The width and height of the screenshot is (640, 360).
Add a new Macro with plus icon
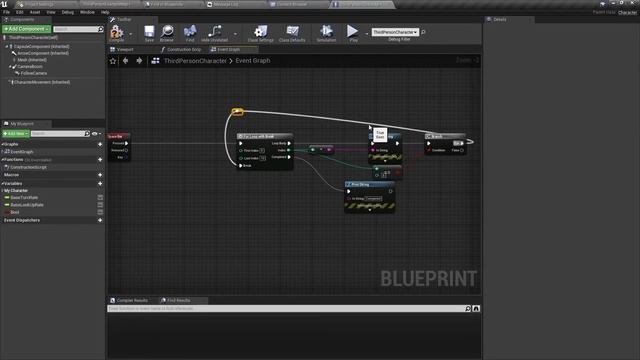click(x=100, y=175)
